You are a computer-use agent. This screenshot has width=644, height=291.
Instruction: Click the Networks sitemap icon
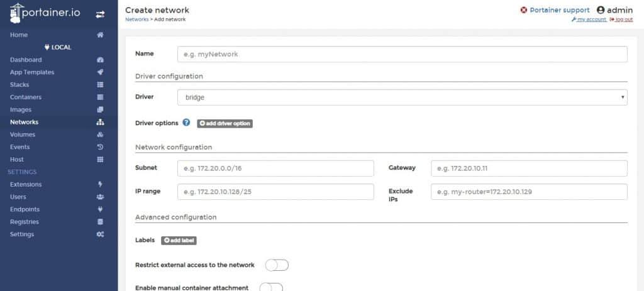(100, 122)
